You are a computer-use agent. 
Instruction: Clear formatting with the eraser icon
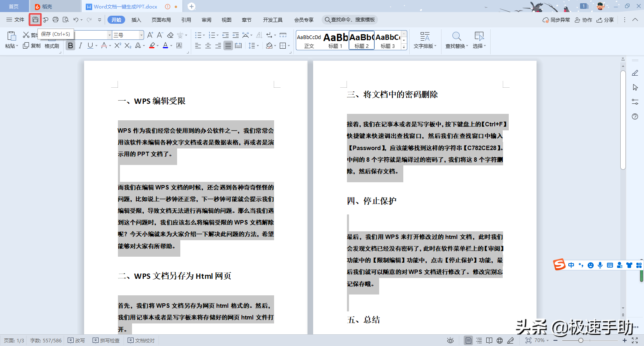[170, 35]
